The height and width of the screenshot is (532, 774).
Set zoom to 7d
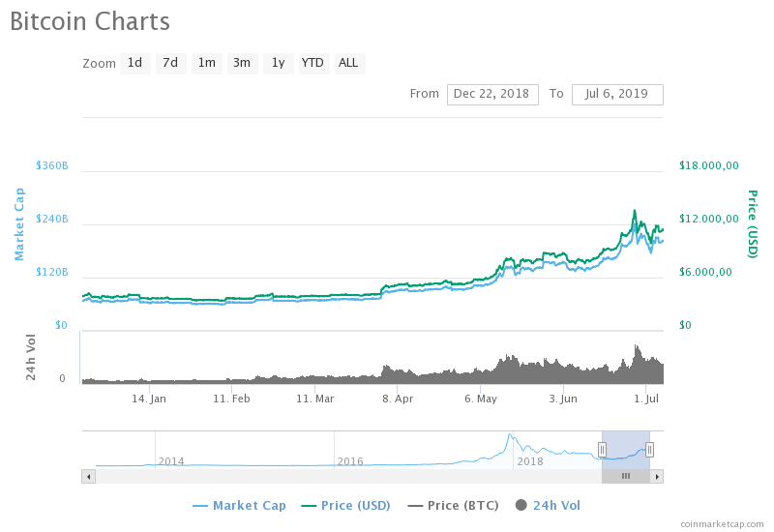(x=171, y=63)
